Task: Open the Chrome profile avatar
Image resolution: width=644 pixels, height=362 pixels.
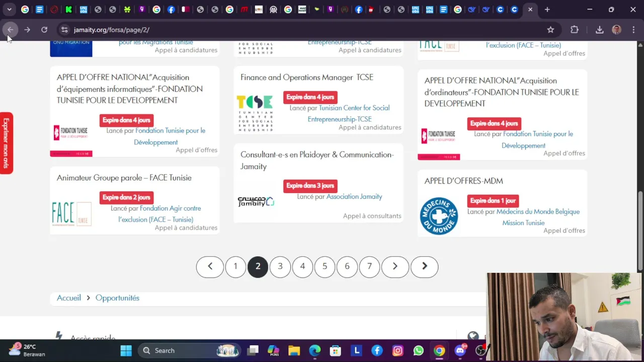Action: pos(616,30)
